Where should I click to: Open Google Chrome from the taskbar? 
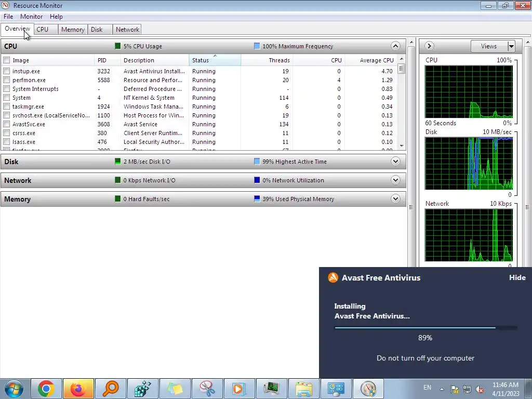[46, 389]
